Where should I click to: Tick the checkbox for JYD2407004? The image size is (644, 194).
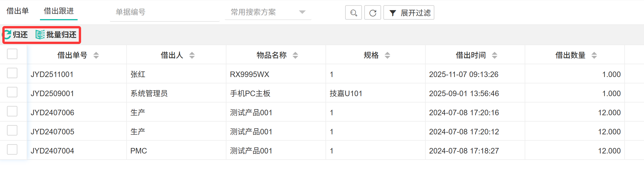coord(12,150)
